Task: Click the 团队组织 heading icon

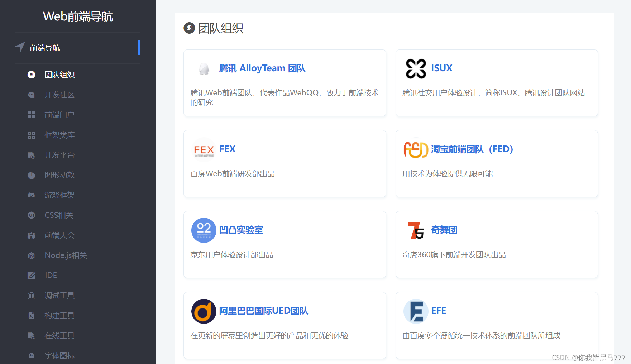Action: 189,28
